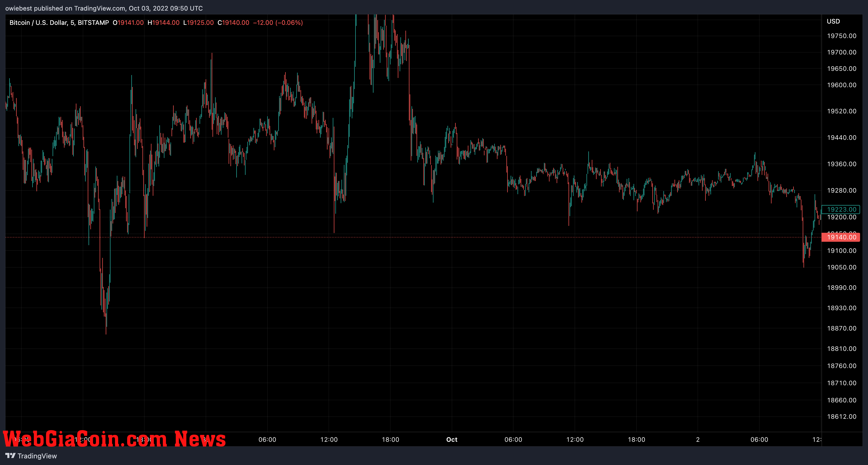The image size is (868, 465).
Task: Click the day 2 label on time axis
Action: pos(698,439)
